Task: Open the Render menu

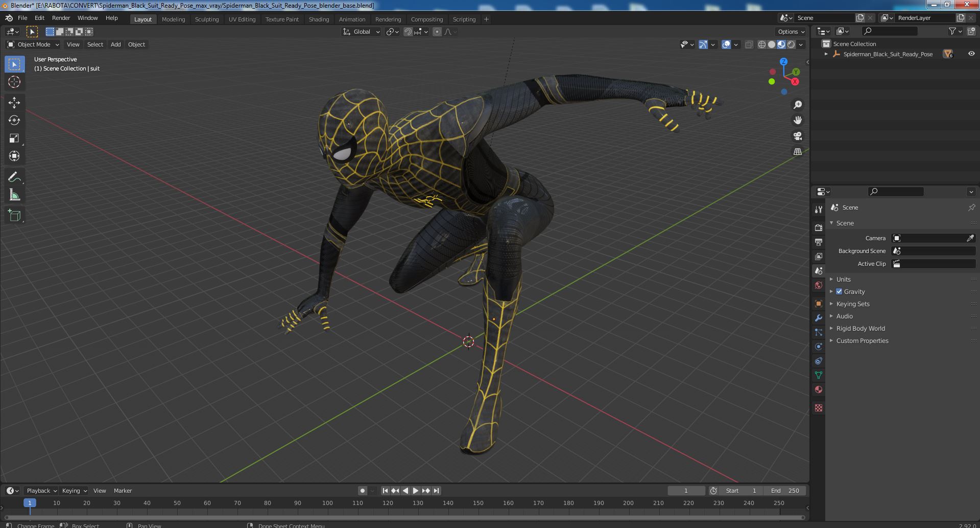Action: pos(61,18)
